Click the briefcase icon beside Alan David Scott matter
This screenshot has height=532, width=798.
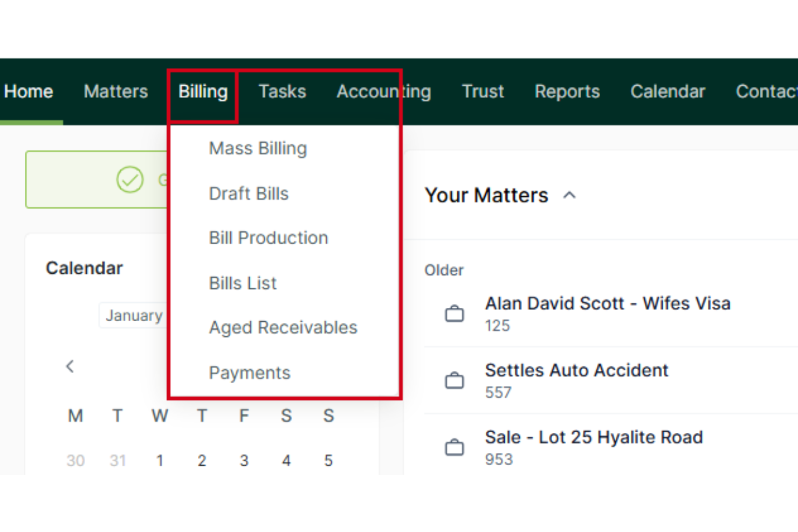tap(455, 313)
